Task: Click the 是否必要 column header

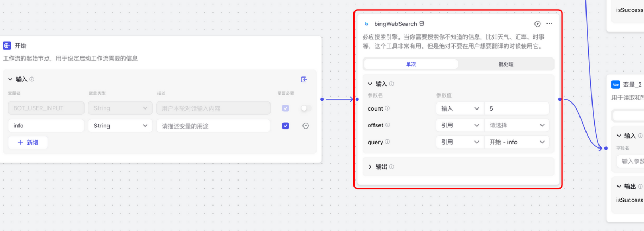Action: pos(286,93)
